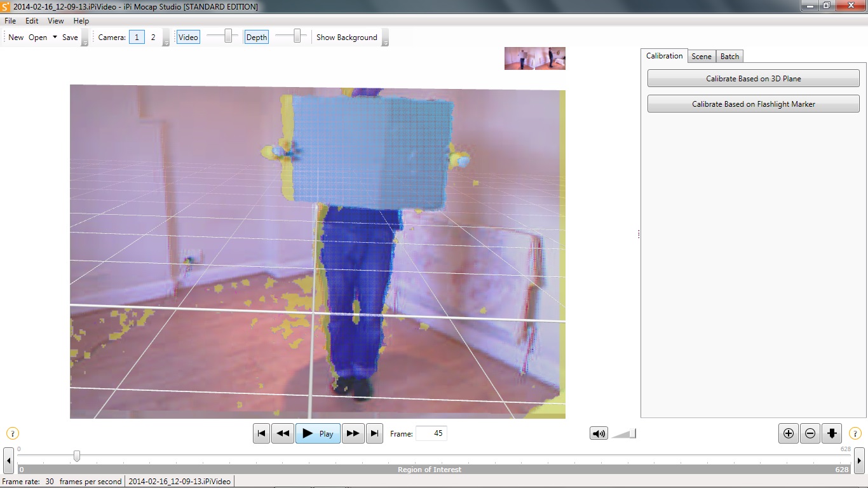Image resolution: width=868 pixels, height=488 pixels.
Task: Click the rewind playback button
Action: point(283,433)
